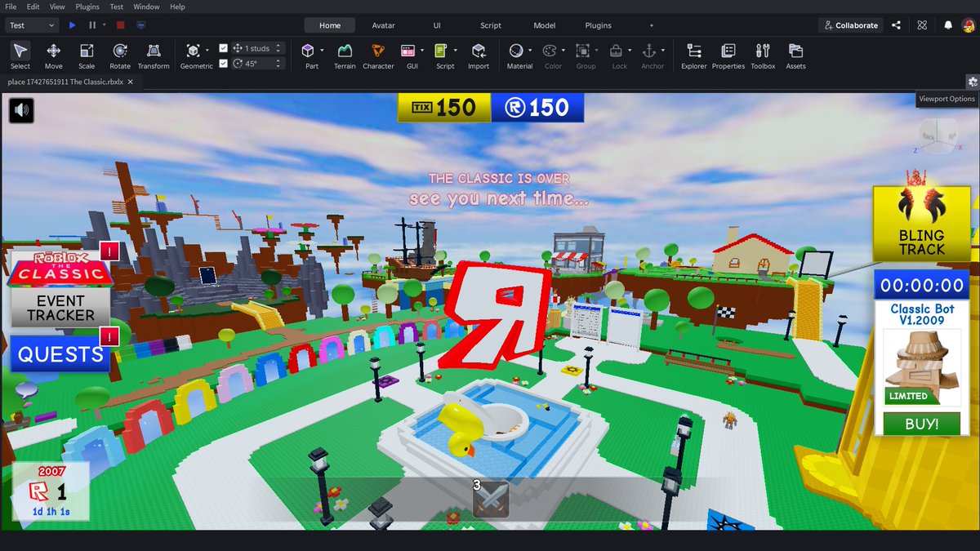Click the Pause simulation button
The image size is (980, 551).
pyautogui.click(x=92, y=25)
